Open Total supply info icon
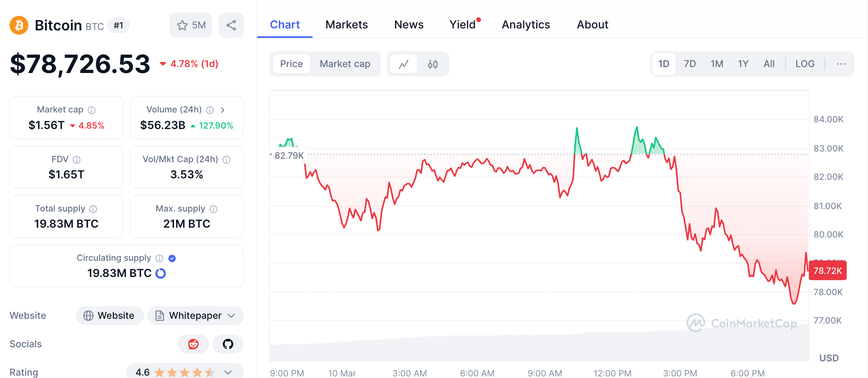 tap(93, 209)
